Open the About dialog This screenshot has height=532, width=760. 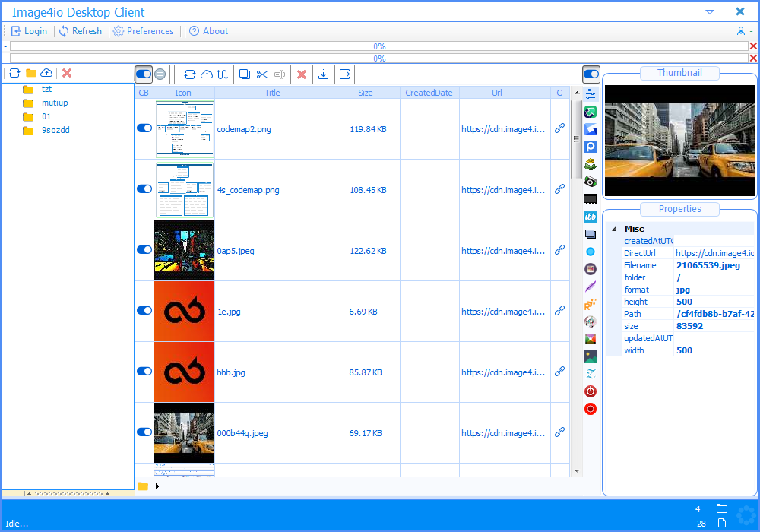coord(208,31)
